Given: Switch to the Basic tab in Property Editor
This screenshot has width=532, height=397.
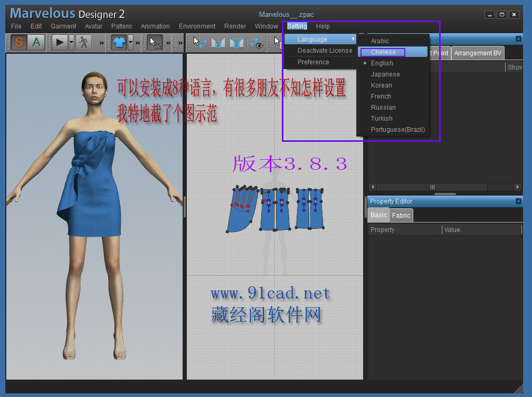Looking at the screenshot, I should pos(378,215).
